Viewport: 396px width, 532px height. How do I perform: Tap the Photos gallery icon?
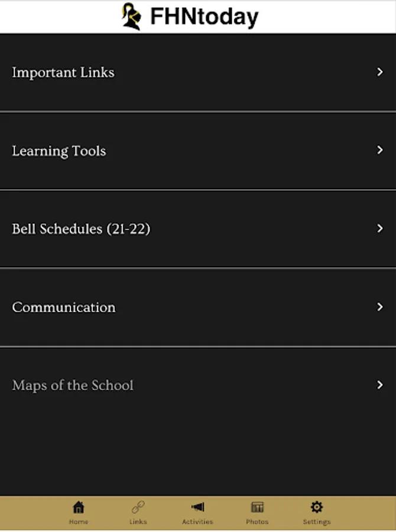[x=257, y=507]
